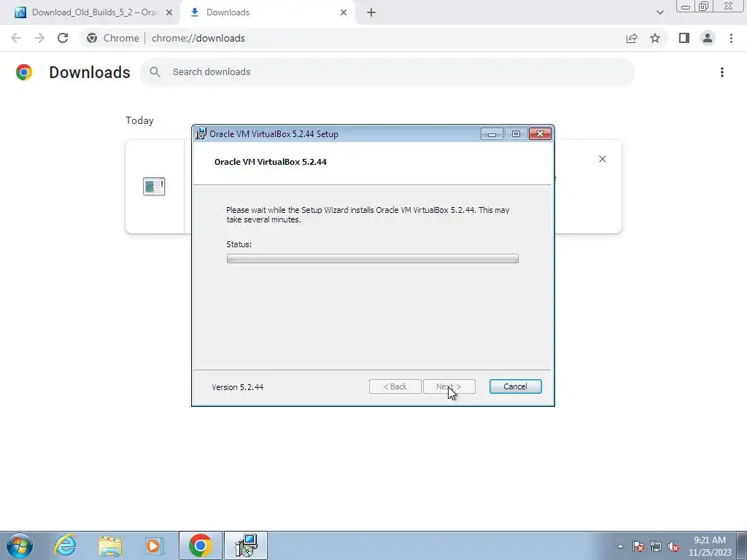The image size is (747, 560).
Task: Switch to the Download_Old_Builds_5_2 tab
Action: pyautogui.click(x=94, y=12)
